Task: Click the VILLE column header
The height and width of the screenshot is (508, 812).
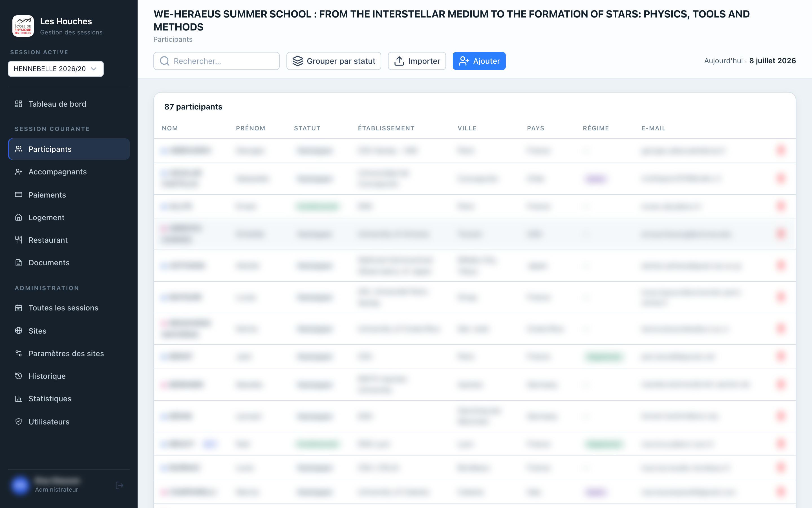Action: pyautogui.click(x=467, y=128)
